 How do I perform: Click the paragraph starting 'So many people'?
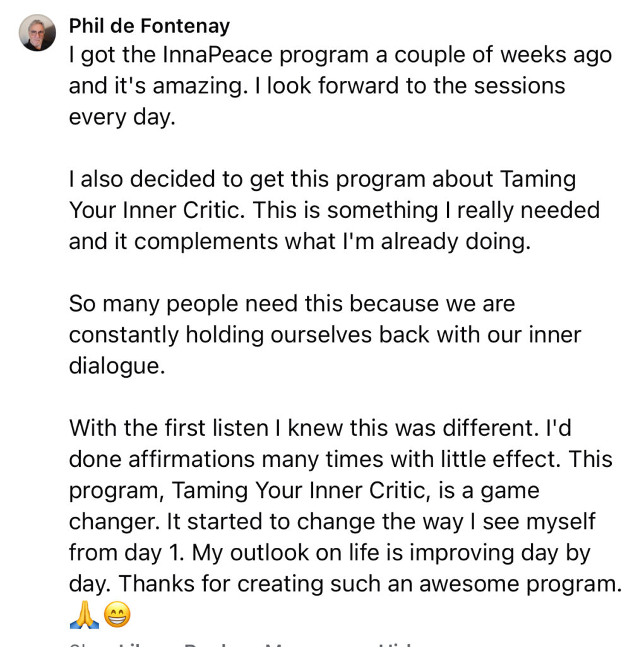coord(325,335)
